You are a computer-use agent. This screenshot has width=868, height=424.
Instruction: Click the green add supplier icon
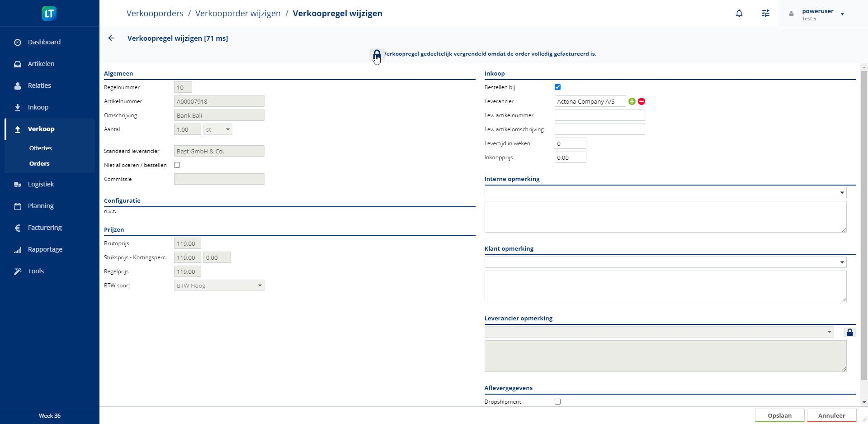(632, 101)
